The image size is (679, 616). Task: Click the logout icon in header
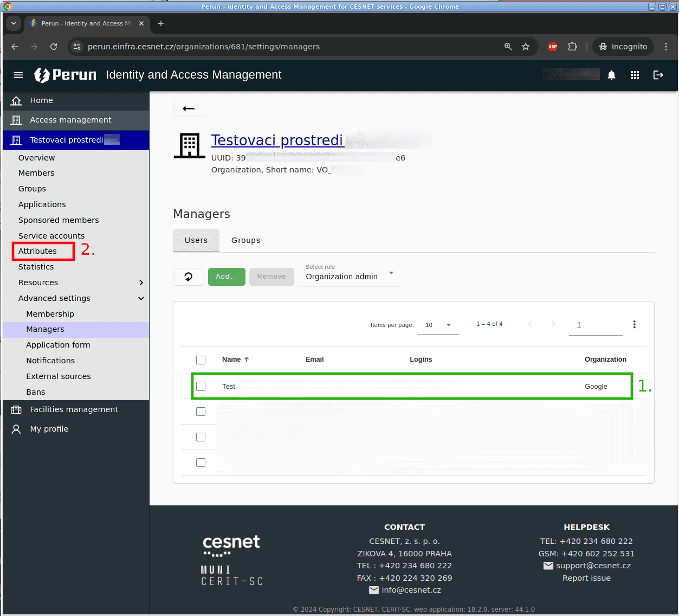pos(658,75)
